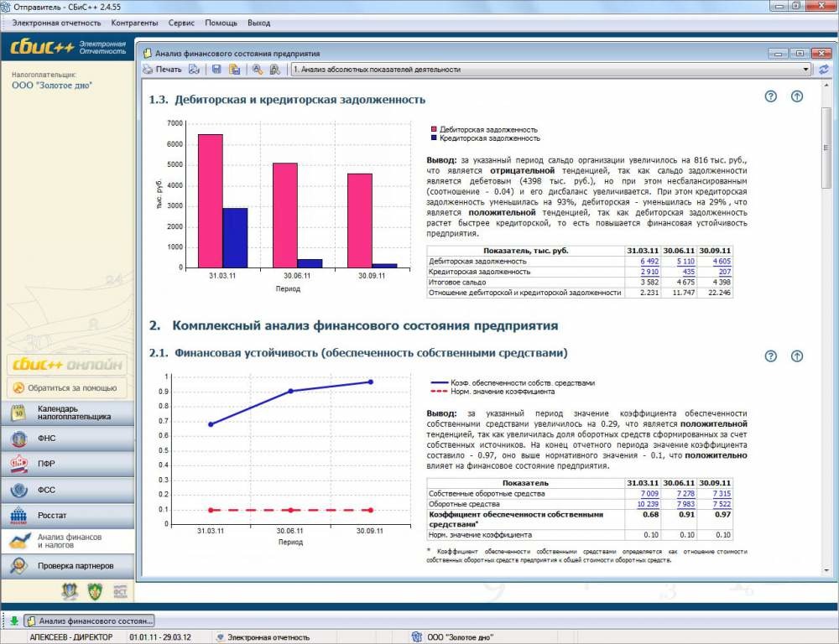Click ООО "Золотое дно" in status bar
The image size is (839, 644).
(460, 637)
